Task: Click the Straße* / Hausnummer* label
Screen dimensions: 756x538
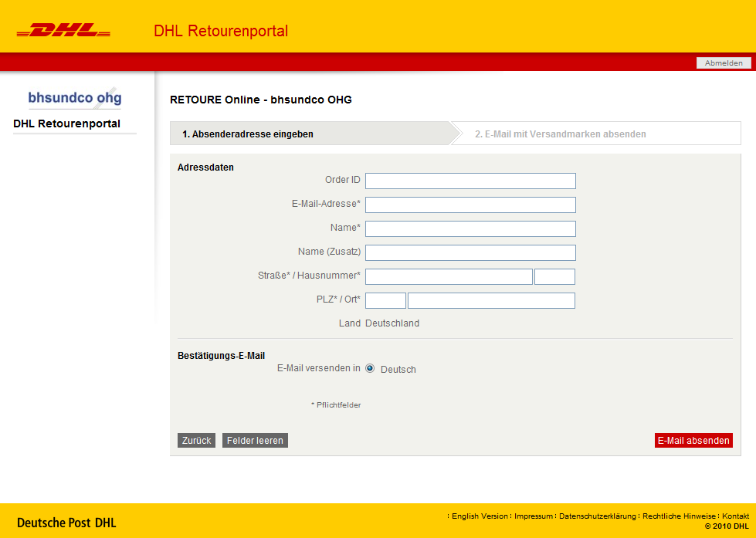Action: point(309,276)
